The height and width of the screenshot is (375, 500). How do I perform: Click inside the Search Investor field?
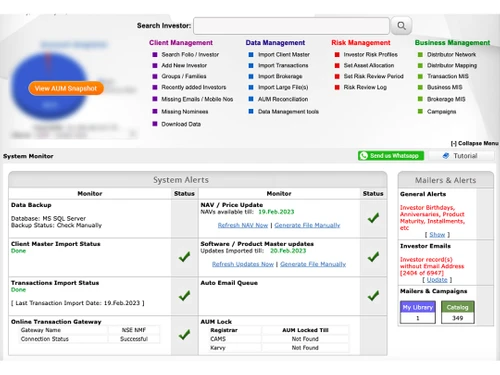(x=291, y=26)
